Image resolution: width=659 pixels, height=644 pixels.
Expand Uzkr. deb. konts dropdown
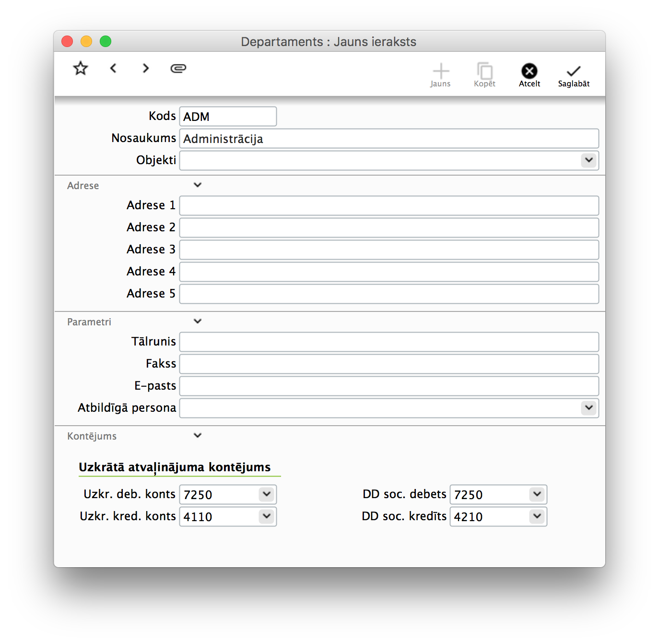[x=267, y=494]
